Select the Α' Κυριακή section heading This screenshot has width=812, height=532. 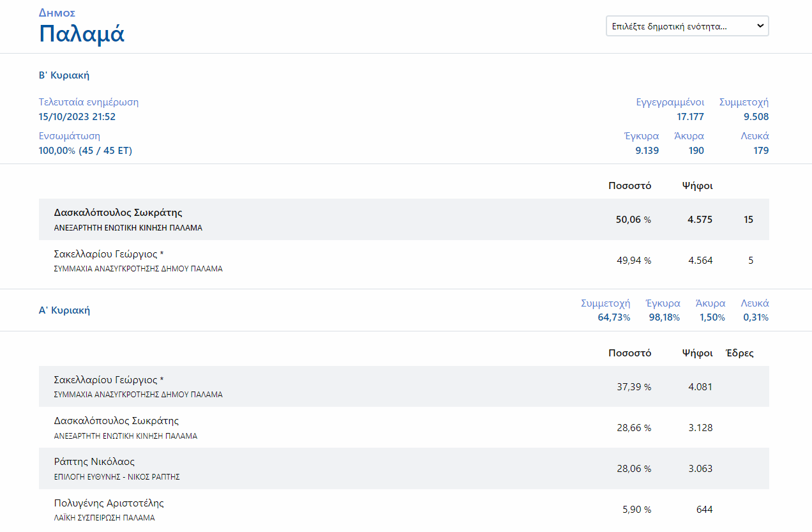coord(64,310)
